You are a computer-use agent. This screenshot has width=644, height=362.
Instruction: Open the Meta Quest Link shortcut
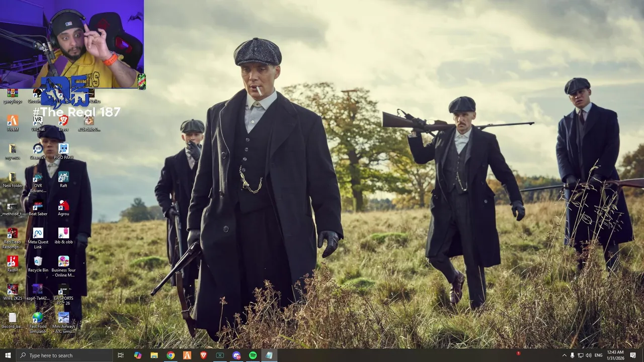click(38, 238)
